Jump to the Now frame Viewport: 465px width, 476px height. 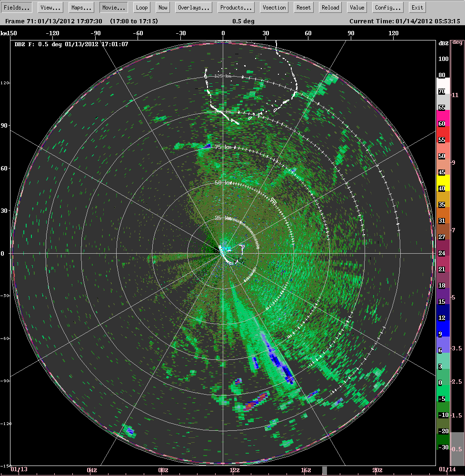(x=162, y=7)
